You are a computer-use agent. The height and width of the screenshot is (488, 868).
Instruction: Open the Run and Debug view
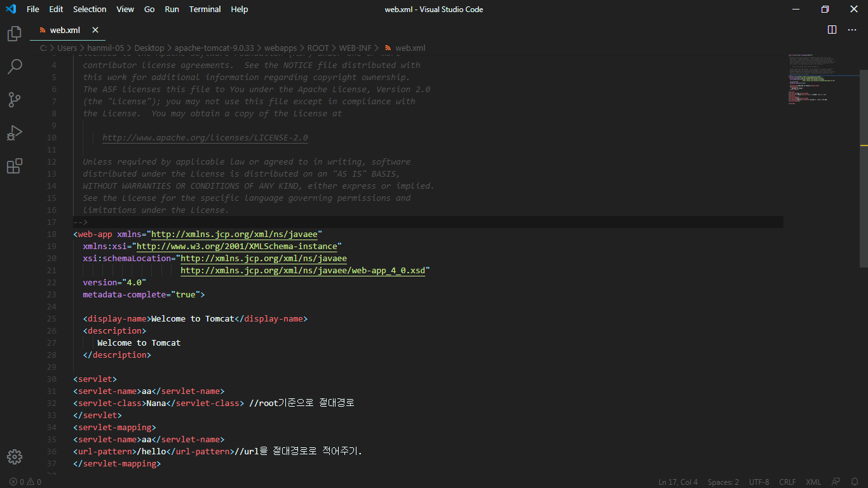tap(14, 133)
